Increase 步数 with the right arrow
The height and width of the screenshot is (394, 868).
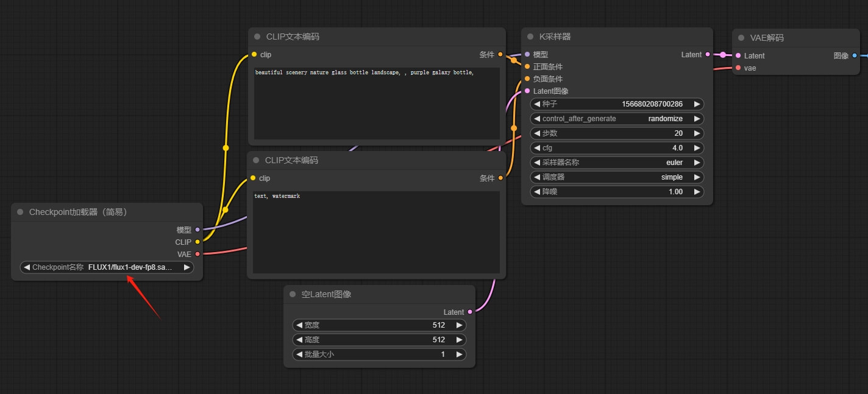pos(697,133)
